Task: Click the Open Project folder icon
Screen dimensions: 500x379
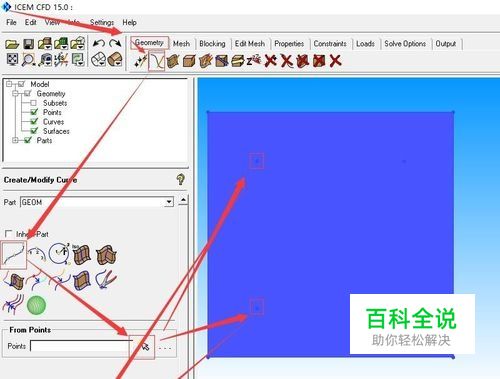Action: pos(12,44)
